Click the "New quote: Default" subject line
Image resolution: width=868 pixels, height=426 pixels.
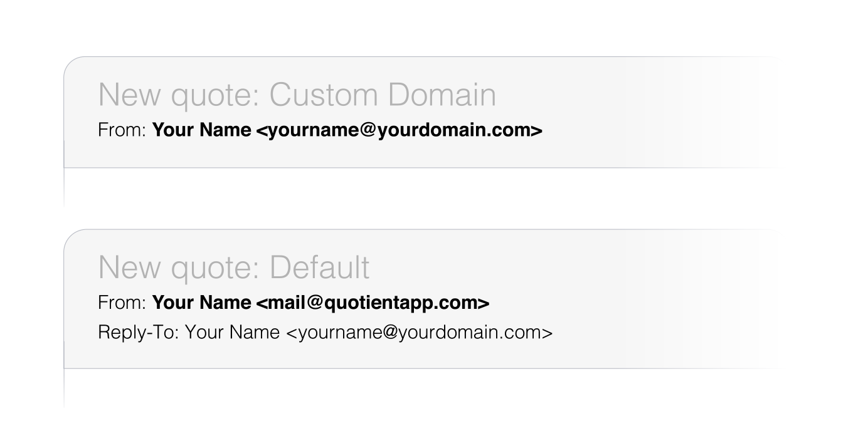[x=234, y=268]
